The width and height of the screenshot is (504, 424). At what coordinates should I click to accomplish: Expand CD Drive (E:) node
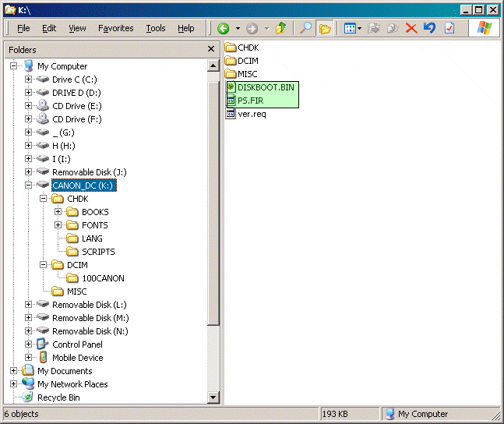28,105
